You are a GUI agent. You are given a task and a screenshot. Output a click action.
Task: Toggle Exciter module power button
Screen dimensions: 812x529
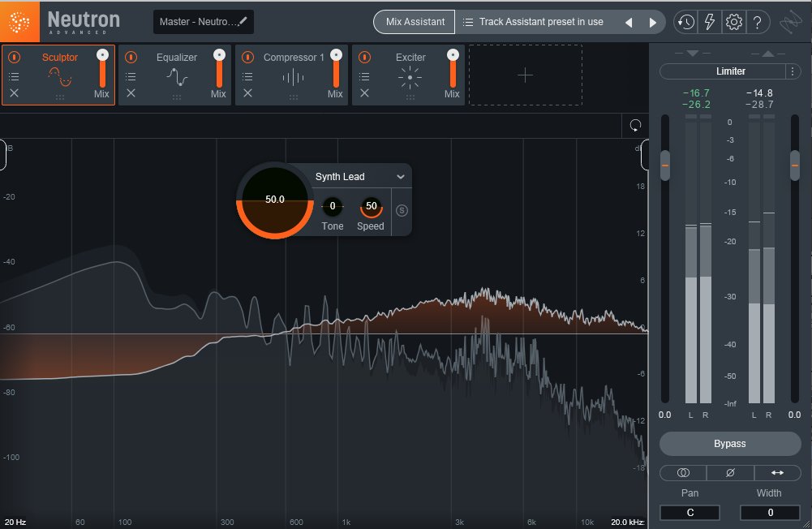click(x=364, y=57)
